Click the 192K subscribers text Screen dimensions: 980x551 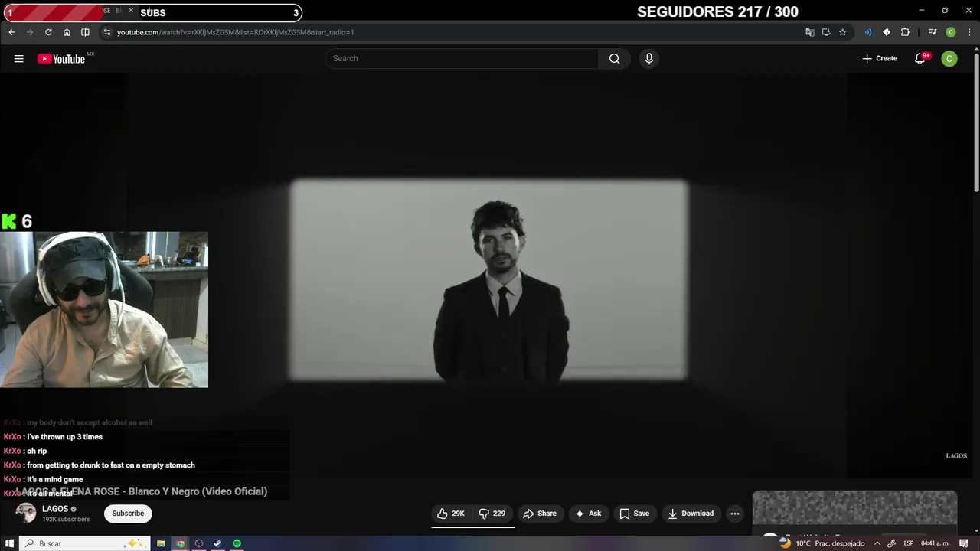66,520
